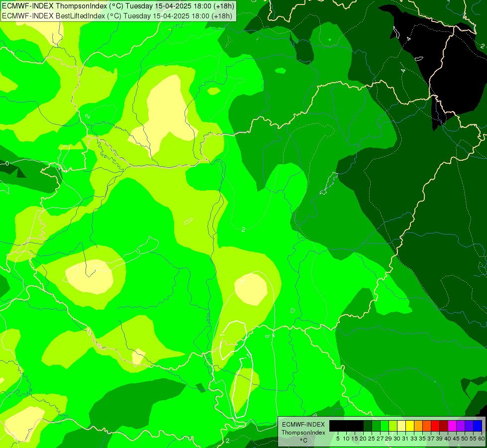Click the legend's ECMWF-INDEX label
Image resolution: width=487 pixels, height=448 pixels.
[303, 425]
